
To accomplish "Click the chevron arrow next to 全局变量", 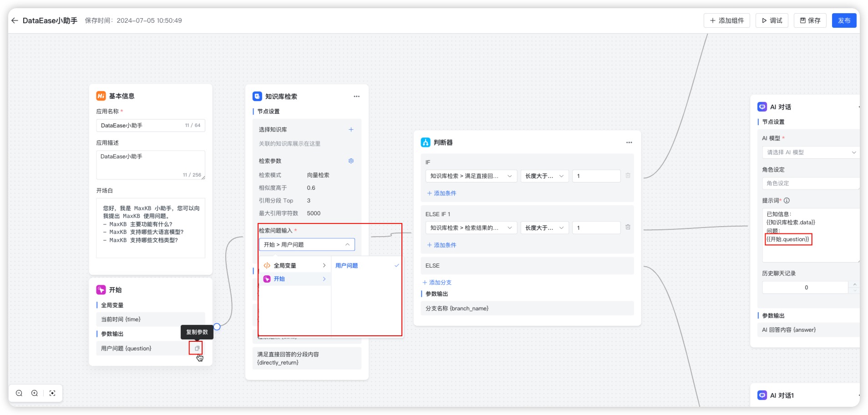I will click(324, 266).
